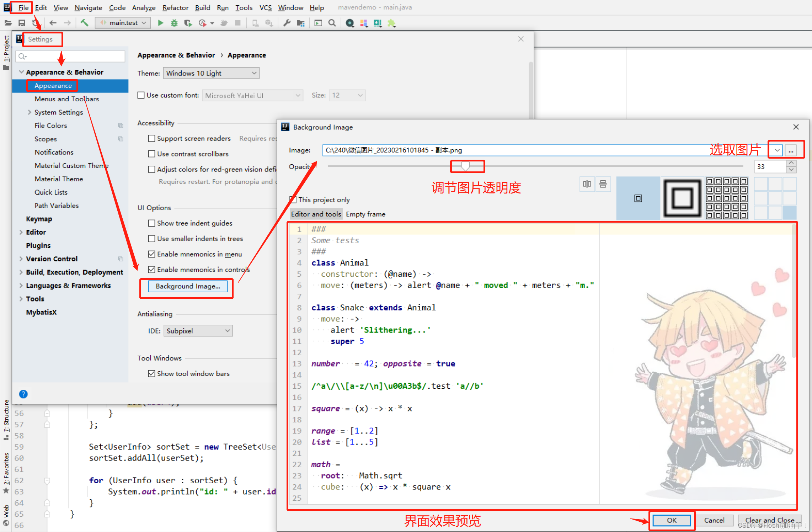Open the Refactor menu
812x532 pixels.
point(175,7)
